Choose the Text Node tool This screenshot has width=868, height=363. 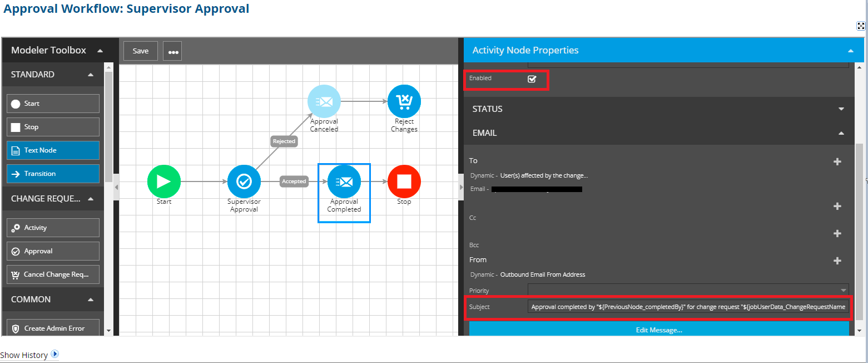[52, 150]
